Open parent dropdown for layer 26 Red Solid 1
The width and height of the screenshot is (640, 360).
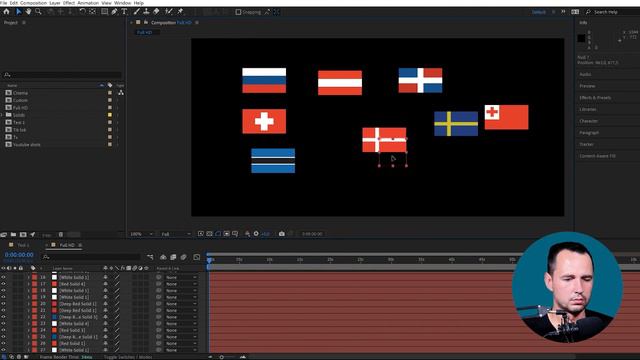pos(181,343)
